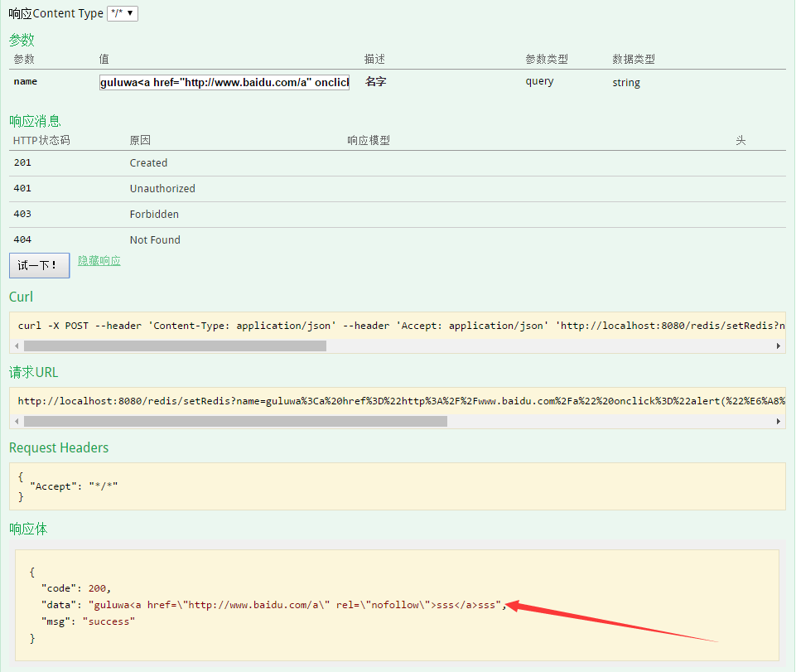Click the 隐藏响应 link

pos(99,260)
